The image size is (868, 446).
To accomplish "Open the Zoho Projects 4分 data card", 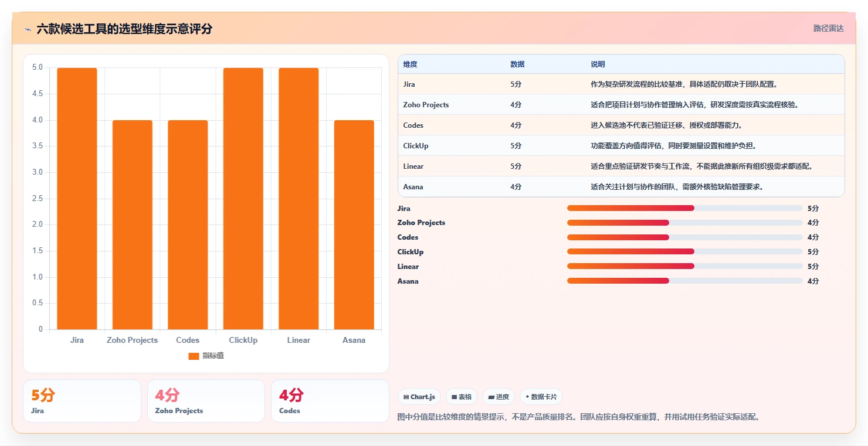I will [206, 401].
